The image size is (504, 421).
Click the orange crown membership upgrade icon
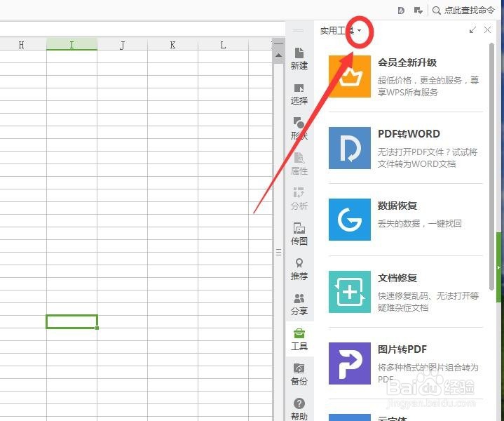(349, 76)
